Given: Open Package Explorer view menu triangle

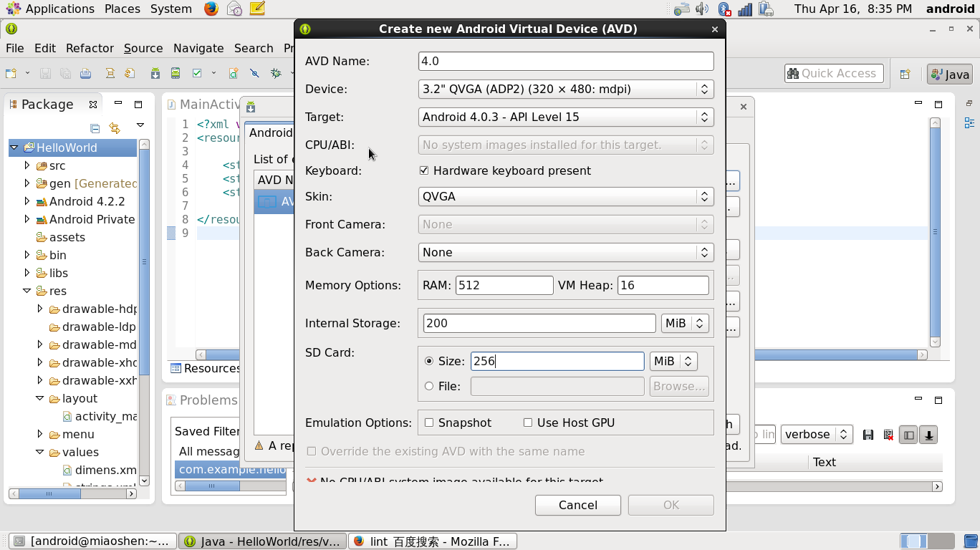Looking at the screenshot, I should click(140, 126).
